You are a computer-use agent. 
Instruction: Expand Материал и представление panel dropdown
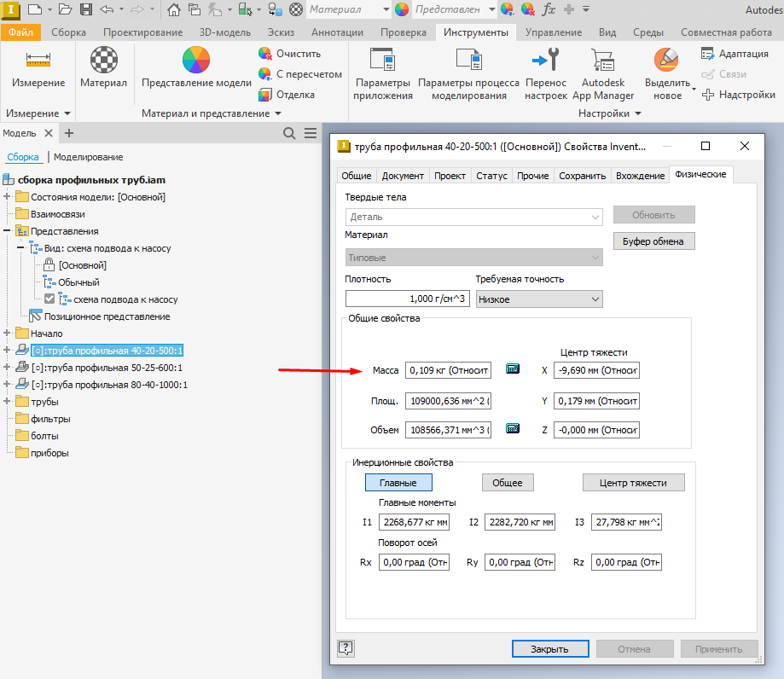pos(278,113)
